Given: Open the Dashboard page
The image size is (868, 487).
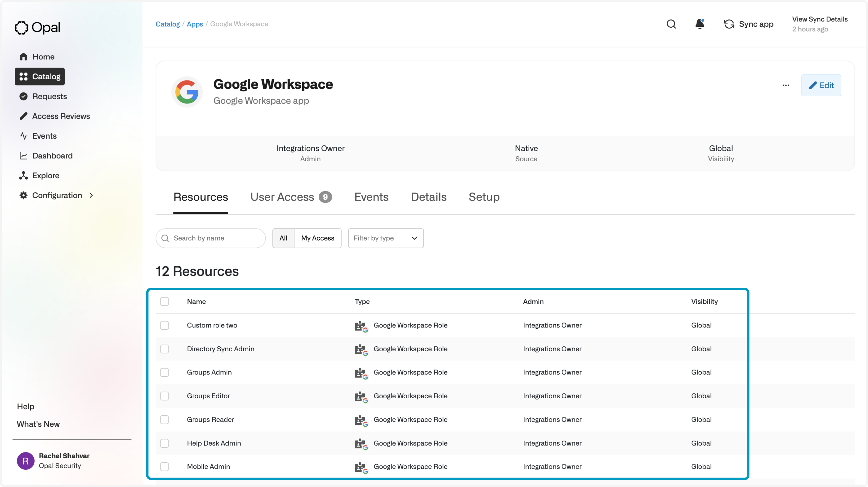Looking at the screenshot, I should [46, 156].
